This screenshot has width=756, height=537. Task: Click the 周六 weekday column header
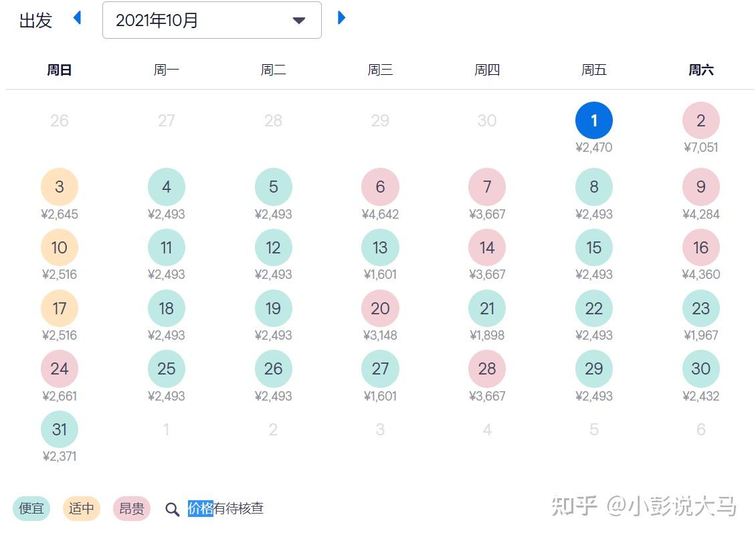pyautogui.click(x=700, y=70)
